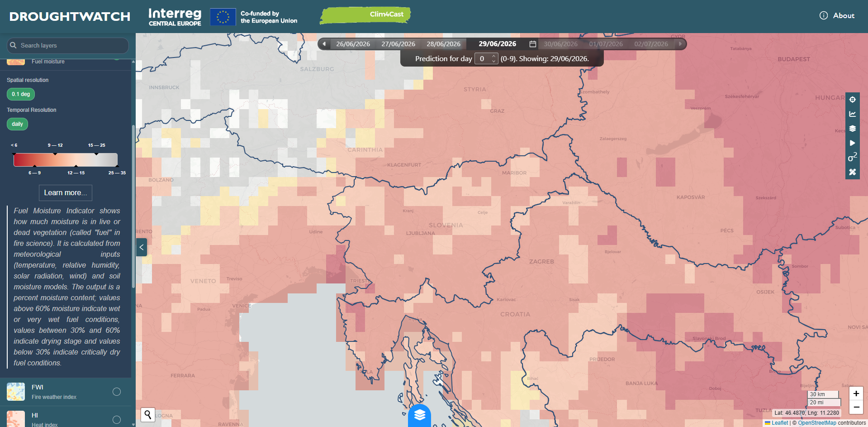Click the Interreg Central Europe logo

[x=175, y=17]
